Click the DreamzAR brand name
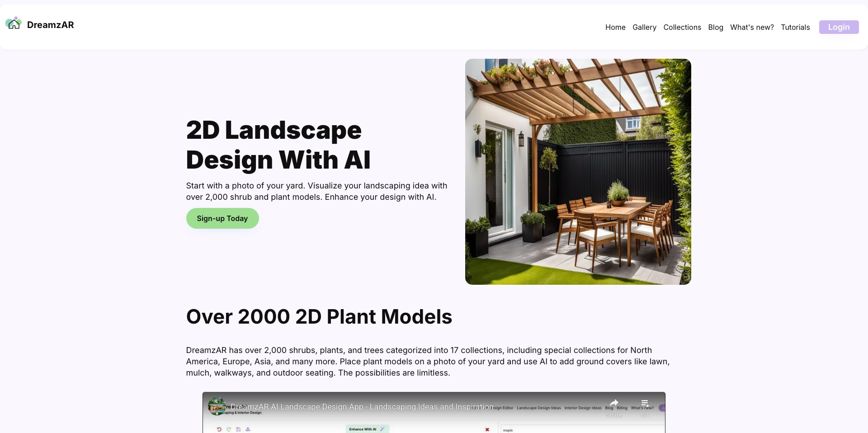Screen dimensions: 868x433 (x=50, y=25)
